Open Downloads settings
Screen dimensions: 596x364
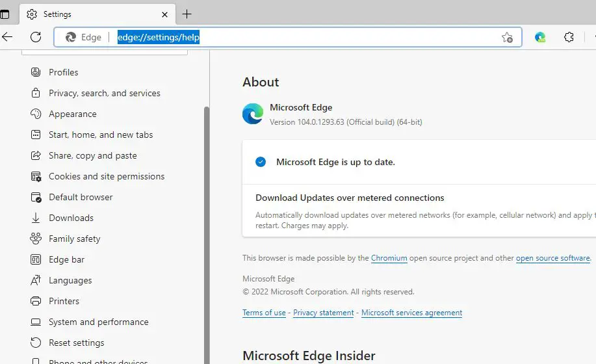click(71, 218)
